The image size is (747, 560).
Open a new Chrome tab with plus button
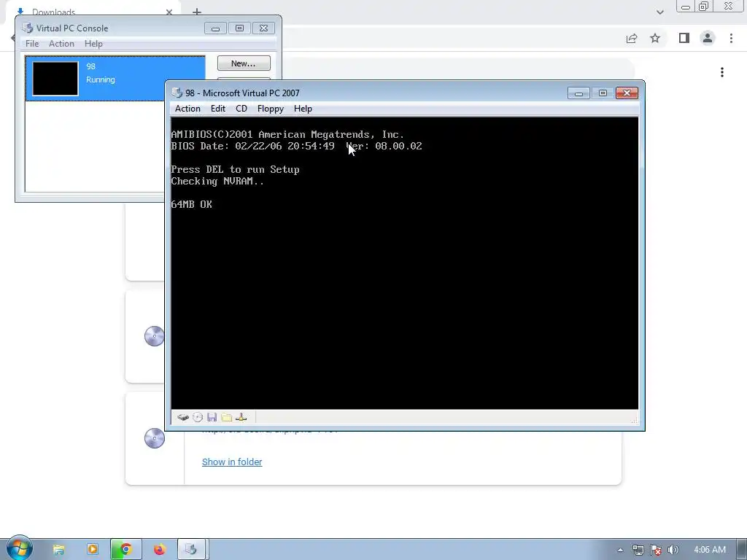point(197,11)
